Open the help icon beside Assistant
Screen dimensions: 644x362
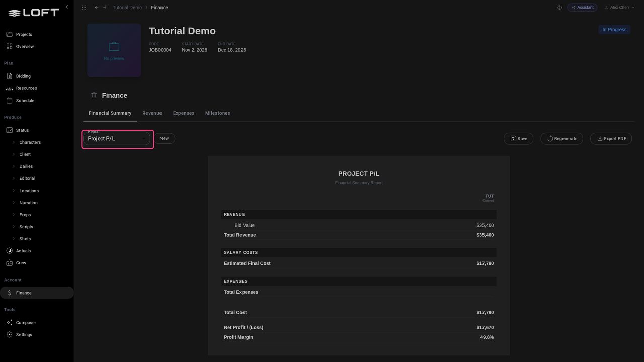click(559, 8)
